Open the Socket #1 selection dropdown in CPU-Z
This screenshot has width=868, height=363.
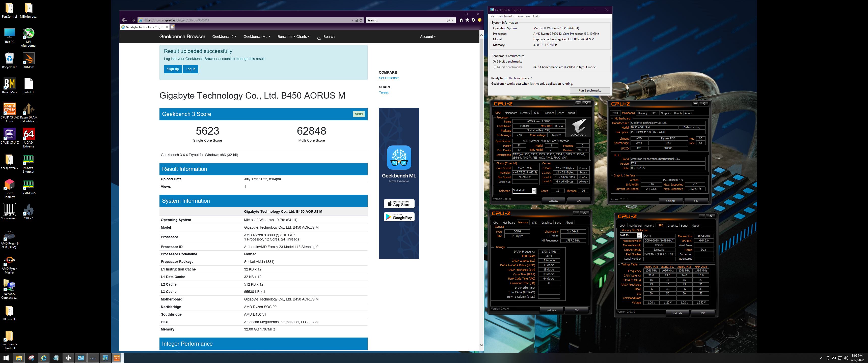(x=534, y=191)
